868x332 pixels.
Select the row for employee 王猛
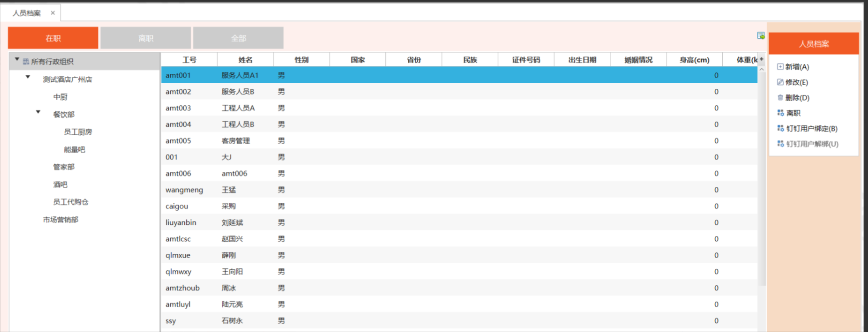pos(229,190)
